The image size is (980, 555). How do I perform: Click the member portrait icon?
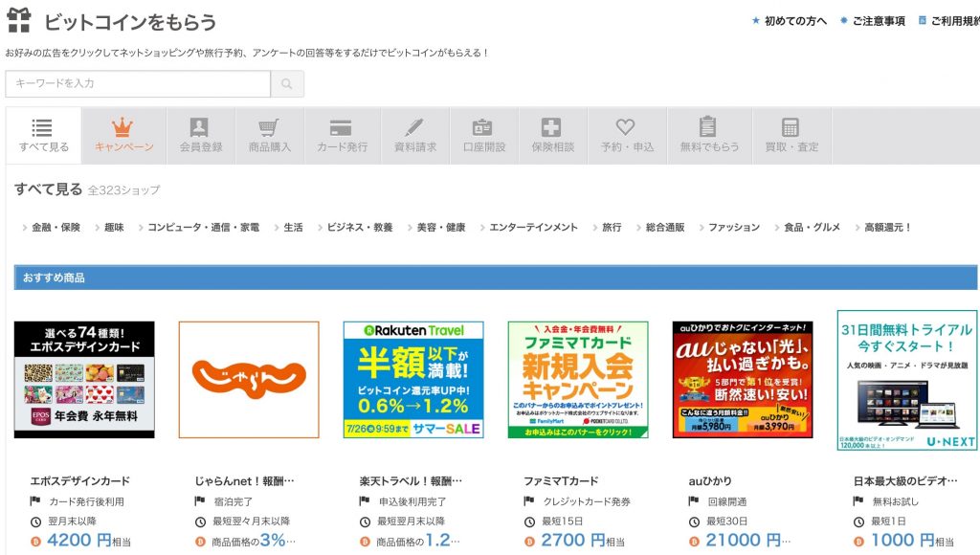pyautogui.click(x=199, y=127)
